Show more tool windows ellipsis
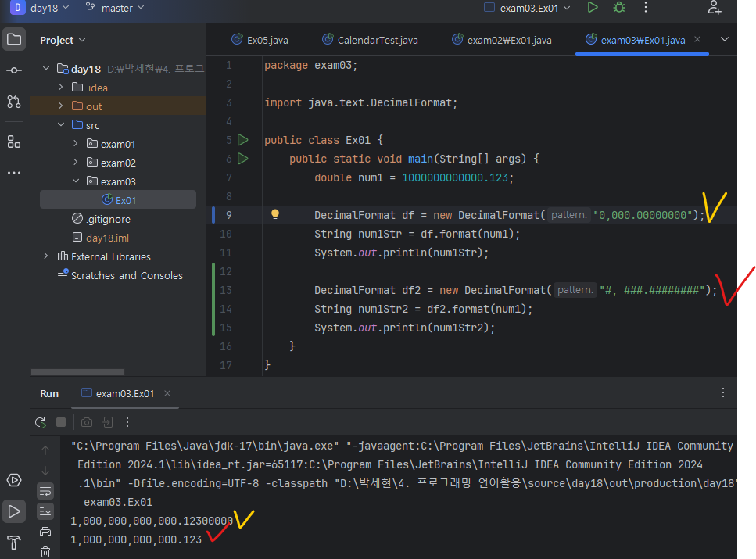756x559 pixels. click(14, 173)
